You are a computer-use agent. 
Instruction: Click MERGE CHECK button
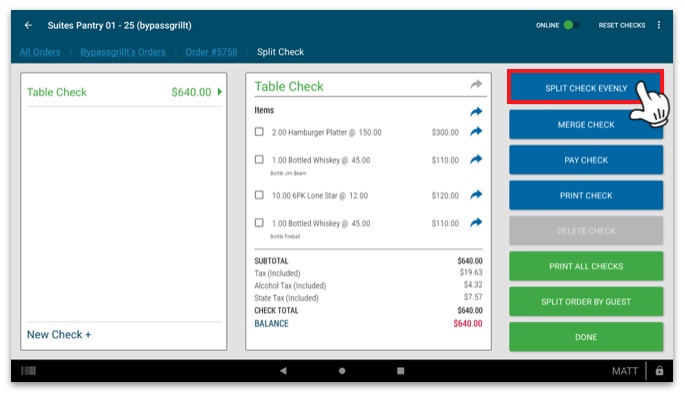(x=586, y=124)
